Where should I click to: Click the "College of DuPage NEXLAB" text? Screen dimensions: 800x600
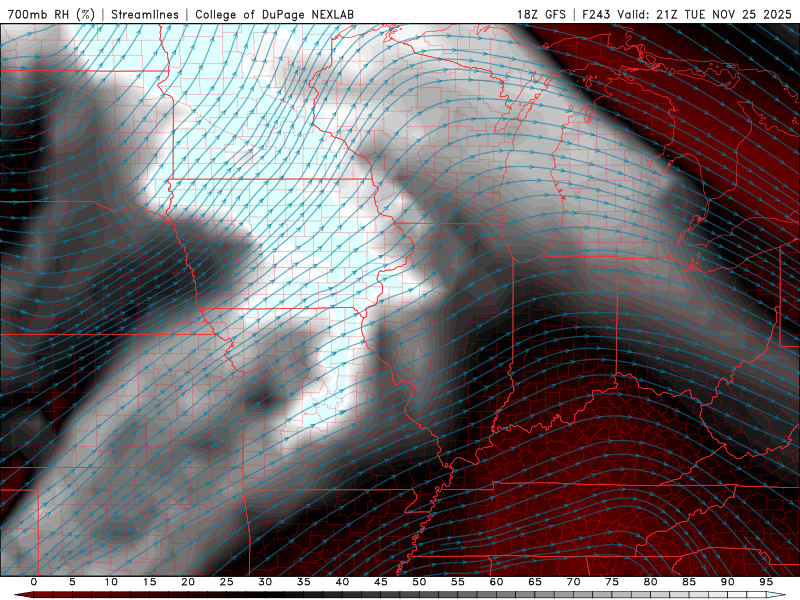[274, 14]
